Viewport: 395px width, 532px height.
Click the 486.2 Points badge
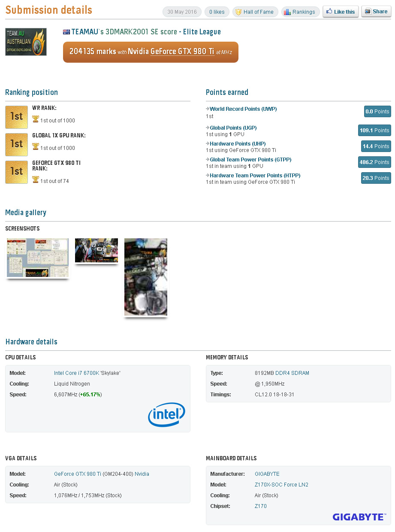[x=374, y=162]
